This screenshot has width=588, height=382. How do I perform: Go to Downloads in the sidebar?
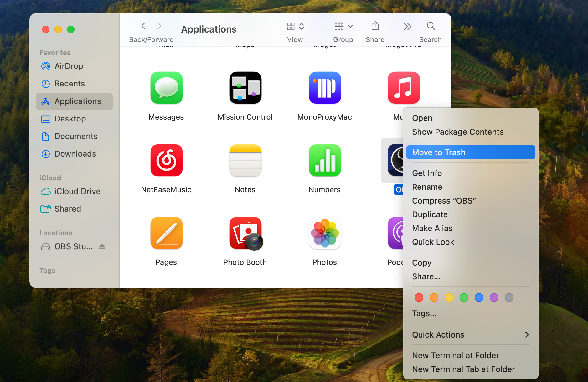[x=75, y=154]
